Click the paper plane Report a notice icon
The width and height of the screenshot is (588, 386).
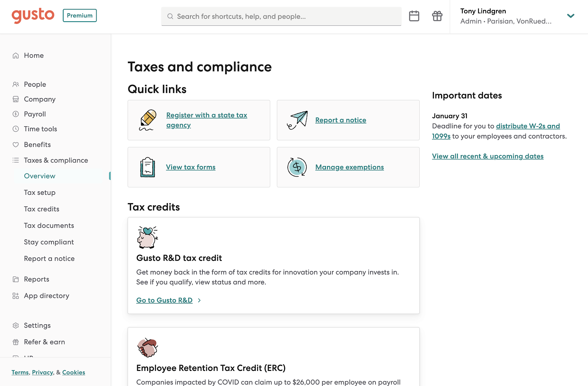297,120
